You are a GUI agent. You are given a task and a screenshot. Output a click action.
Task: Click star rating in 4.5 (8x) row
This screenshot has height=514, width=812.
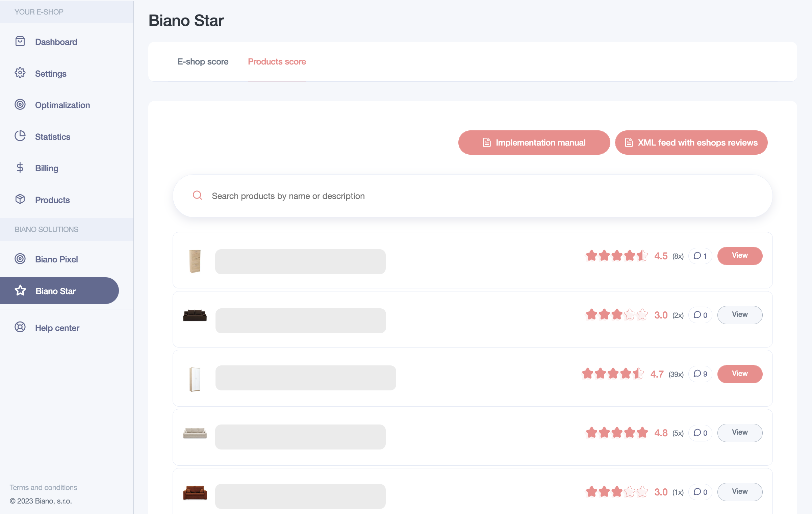click(617, 256)
